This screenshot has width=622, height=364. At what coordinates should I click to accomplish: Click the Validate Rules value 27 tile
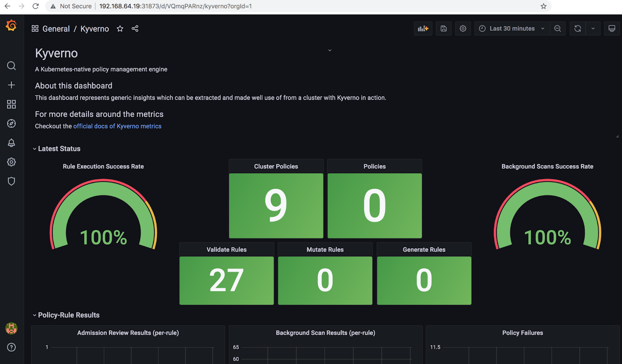227,280
